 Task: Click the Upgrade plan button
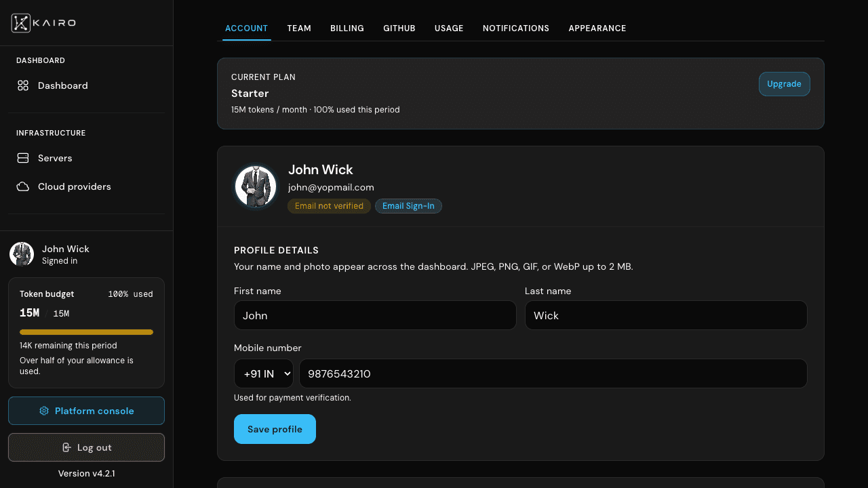[x=784, y=84]
